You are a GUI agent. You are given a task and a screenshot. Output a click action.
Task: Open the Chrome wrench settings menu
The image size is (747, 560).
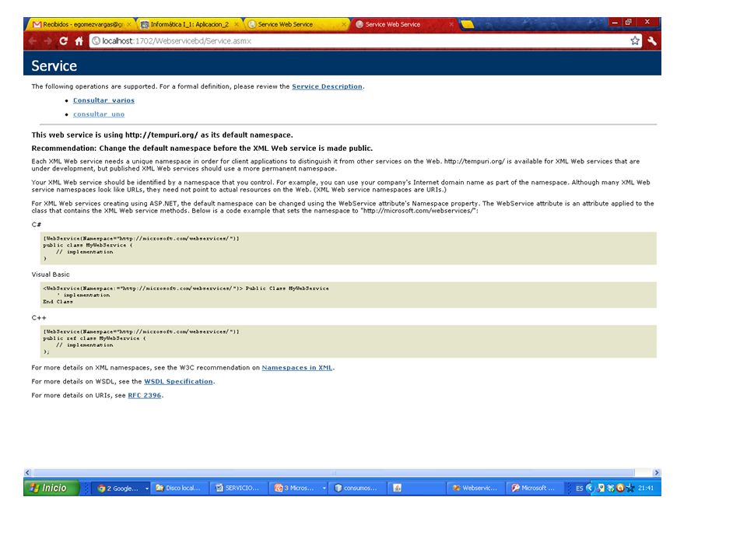pyautogui.click(x=652, y=41)
